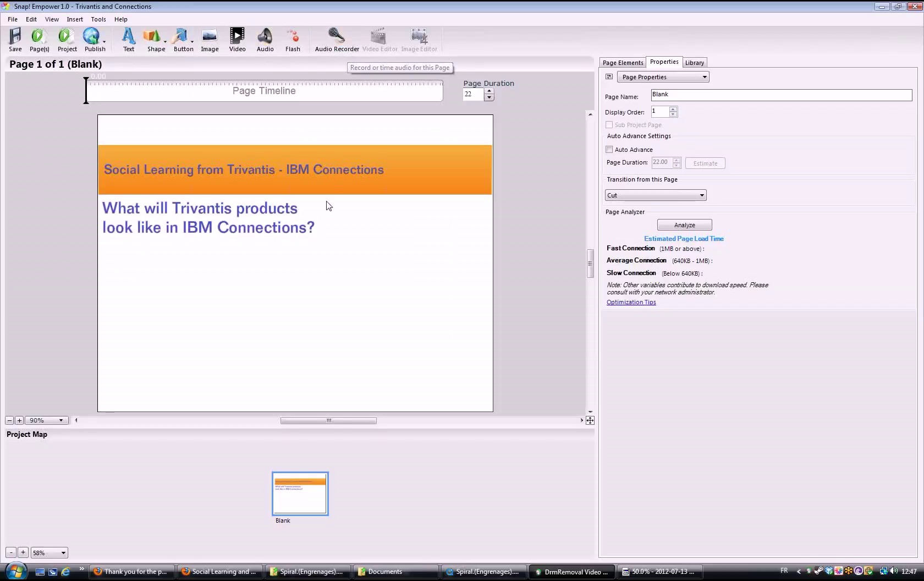The height and width of the screenshot is (581, 924).
Task: Click the panel icon beside Page Properties
Action: click(x=609, y=77)
